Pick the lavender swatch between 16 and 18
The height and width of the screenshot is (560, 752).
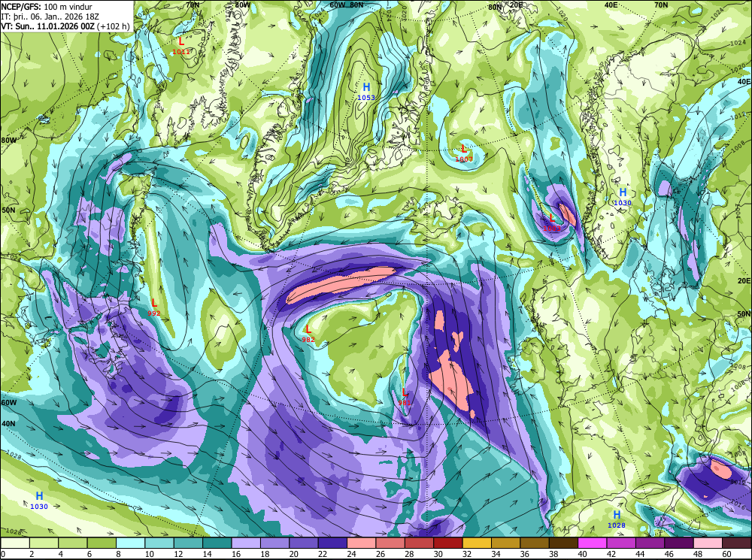pyautogui.click(x=246, y=543)
